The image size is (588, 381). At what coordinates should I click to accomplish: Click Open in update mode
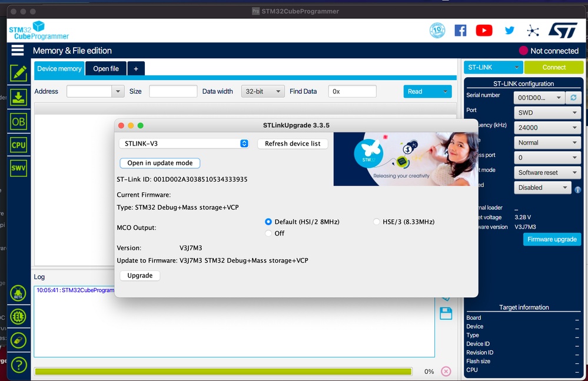click(x=160, y=163)
